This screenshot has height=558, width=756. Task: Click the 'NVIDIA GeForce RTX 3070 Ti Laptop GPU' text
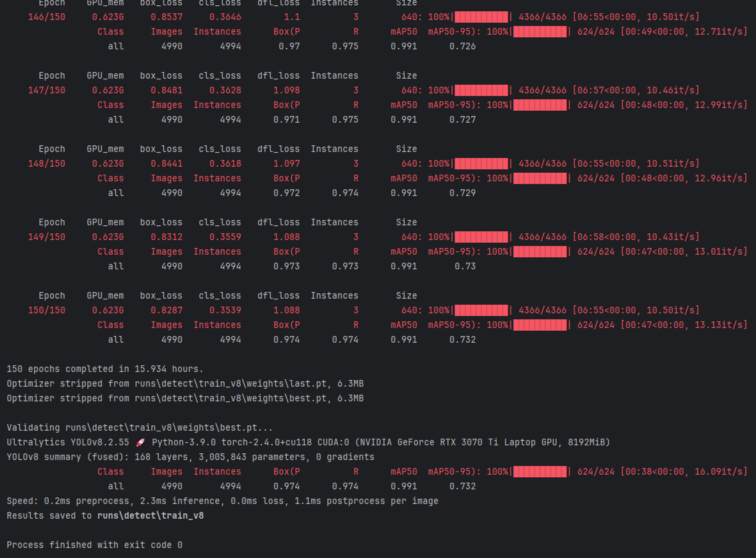[460, 442]
